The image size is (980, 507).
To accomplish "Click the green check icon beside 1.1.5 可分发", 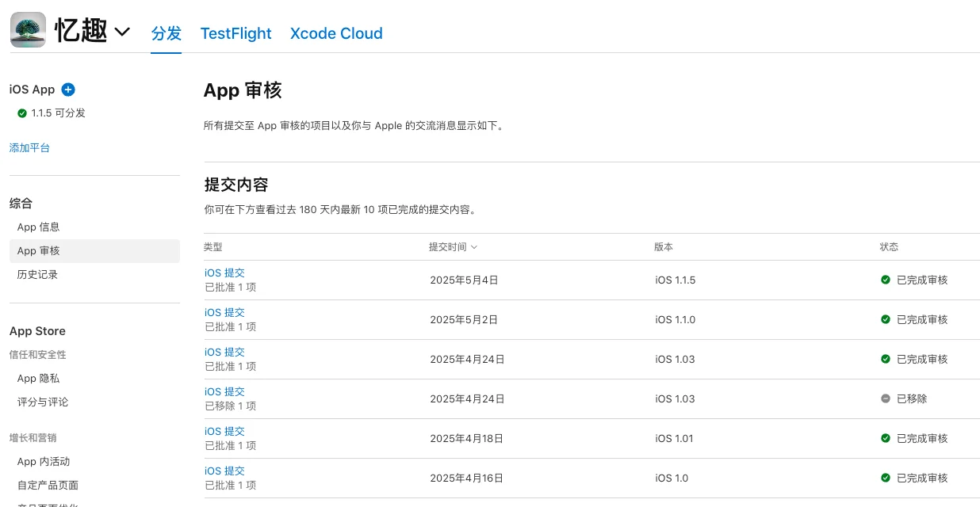I will 22,112.
